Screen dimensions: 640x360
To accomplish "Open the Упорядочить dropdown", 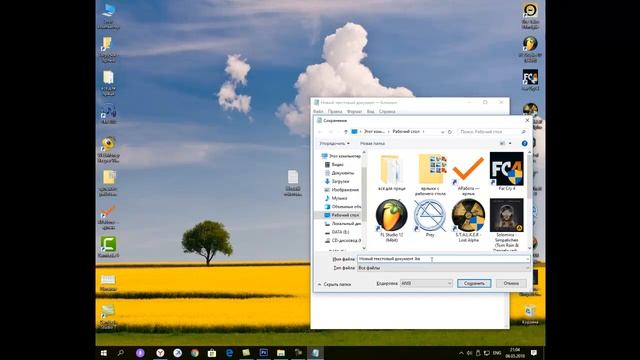I will 334,144.
